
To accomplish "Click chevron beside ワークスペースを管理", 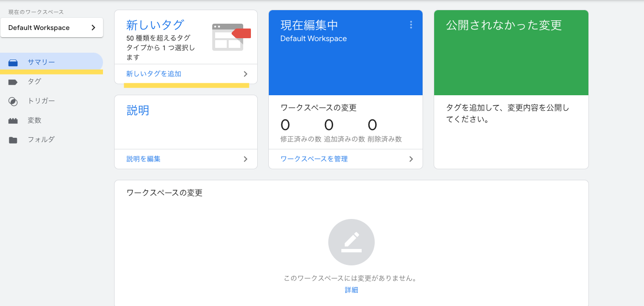I will point(411,159).
